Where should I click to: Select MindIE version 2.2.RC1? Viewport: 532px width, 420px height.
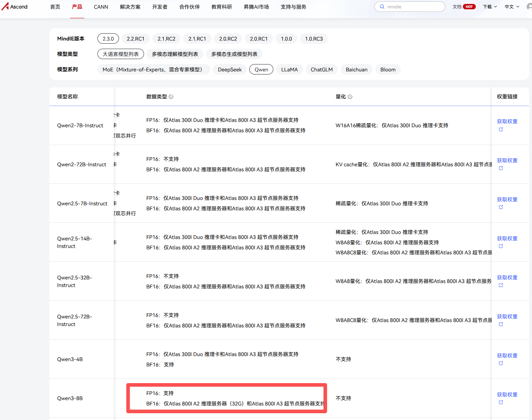click(x=135, y=39)
